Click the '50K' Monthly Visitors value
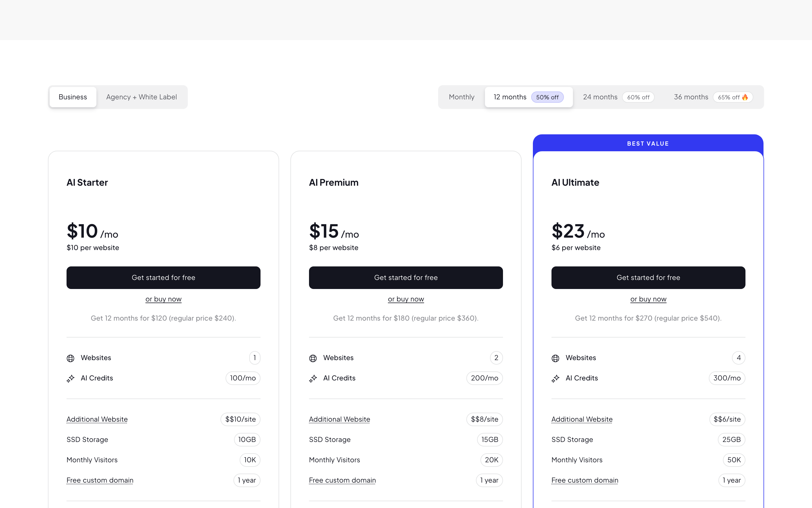This screenshot has height=508, width=812. coord(734,460)
